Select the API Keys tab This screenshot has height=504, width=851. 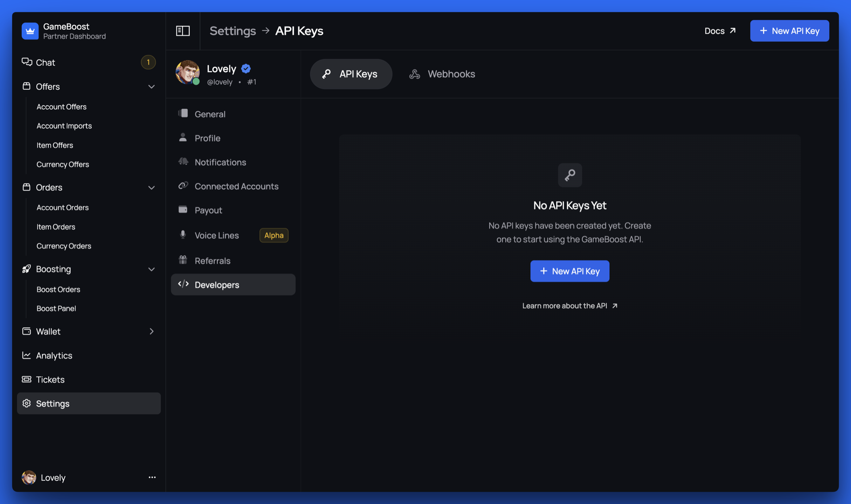coord(351,74)
